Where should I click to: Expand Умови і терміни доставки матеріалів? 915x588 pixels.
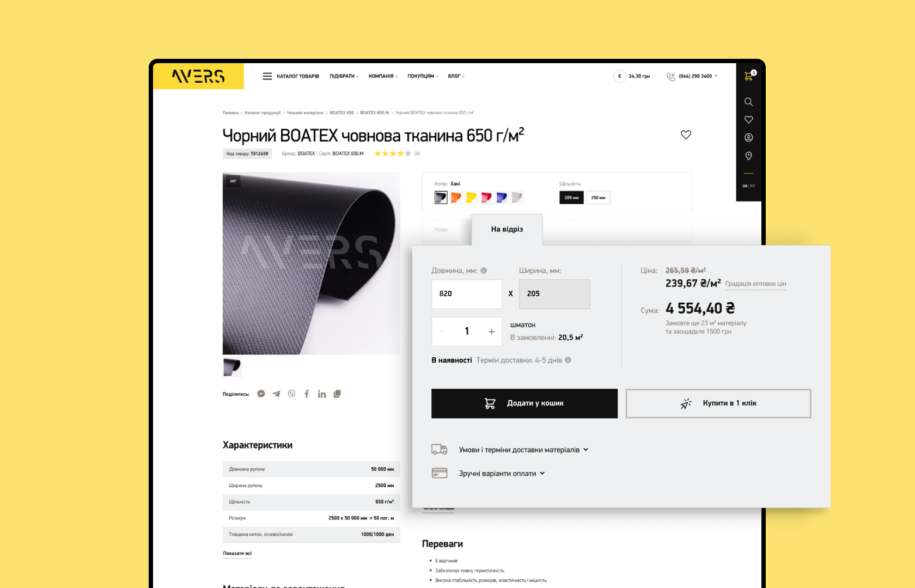(x=523, y=450)
